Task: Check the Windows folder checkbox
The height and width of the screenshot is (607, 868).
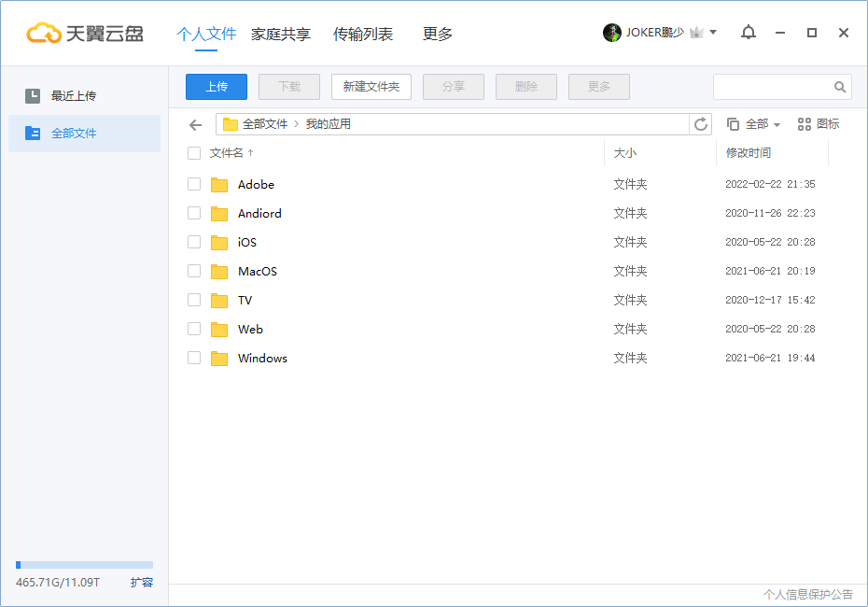Action: pyautogui.click(x=194, y=358)
